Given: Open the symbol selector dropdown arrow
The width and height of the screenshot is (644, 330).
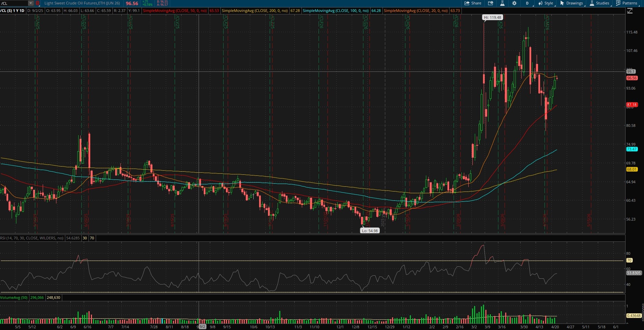Looking at the screenshot, I should click(31, 3).
